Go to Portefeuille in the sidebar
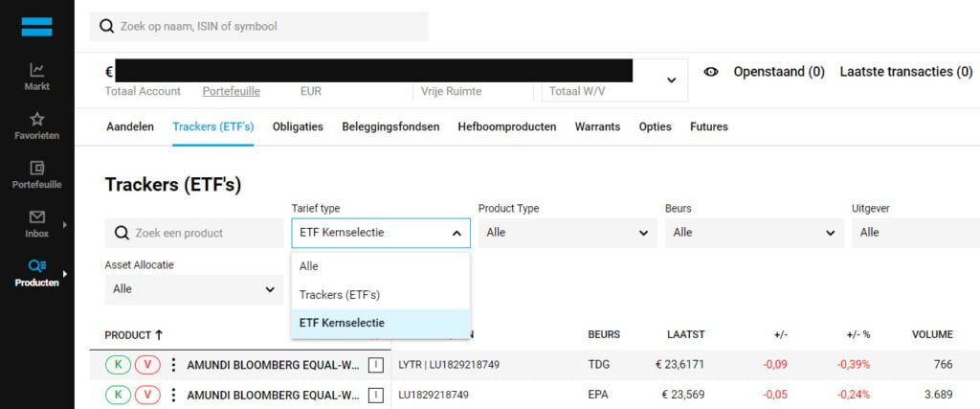 click(x=36, y=169)
